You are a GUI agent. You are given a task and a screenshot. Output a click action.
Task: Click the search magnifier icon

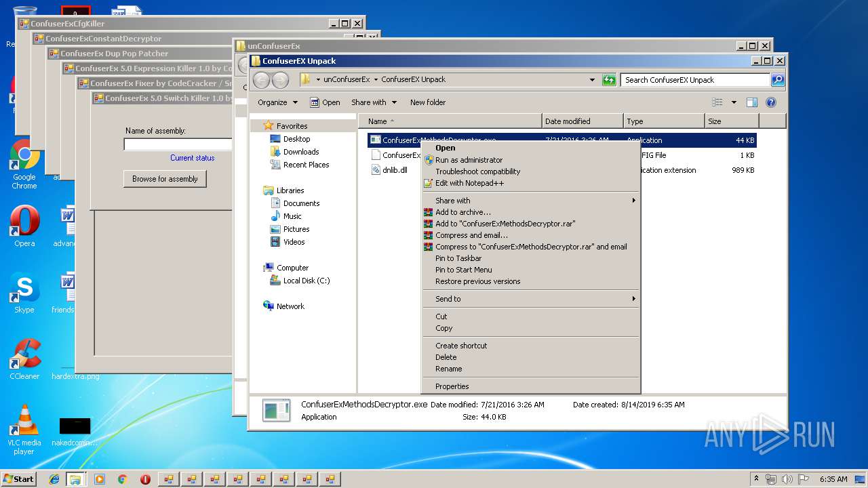click(777, 80)
